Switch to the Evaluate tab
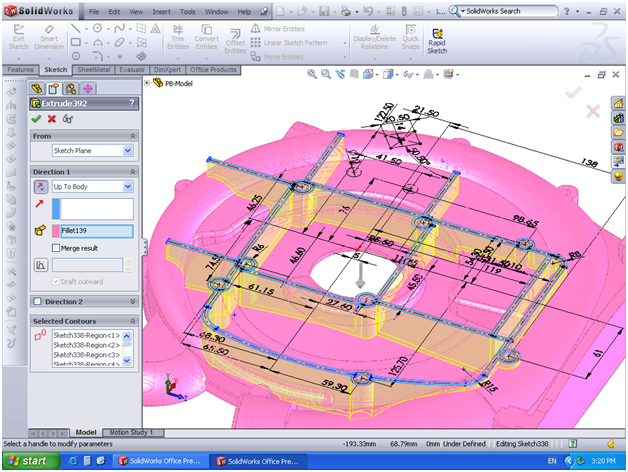 [x=132, y=70]
